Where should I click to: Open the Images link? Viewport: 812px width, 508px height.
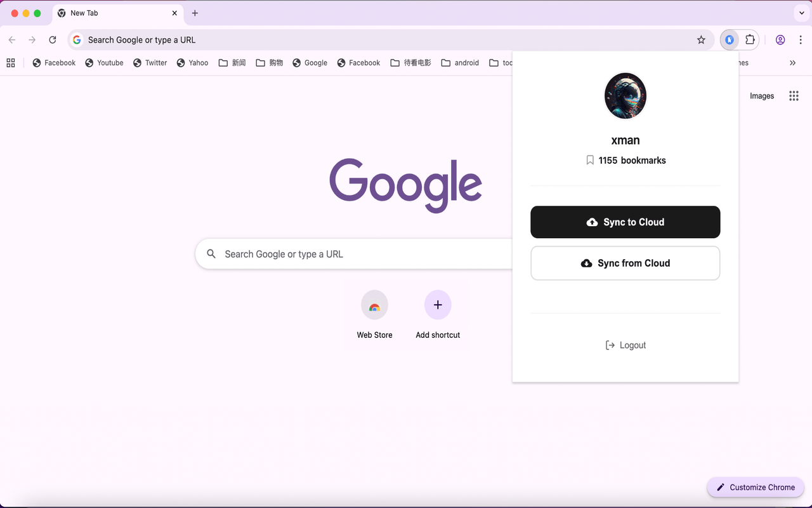point(762,96)
